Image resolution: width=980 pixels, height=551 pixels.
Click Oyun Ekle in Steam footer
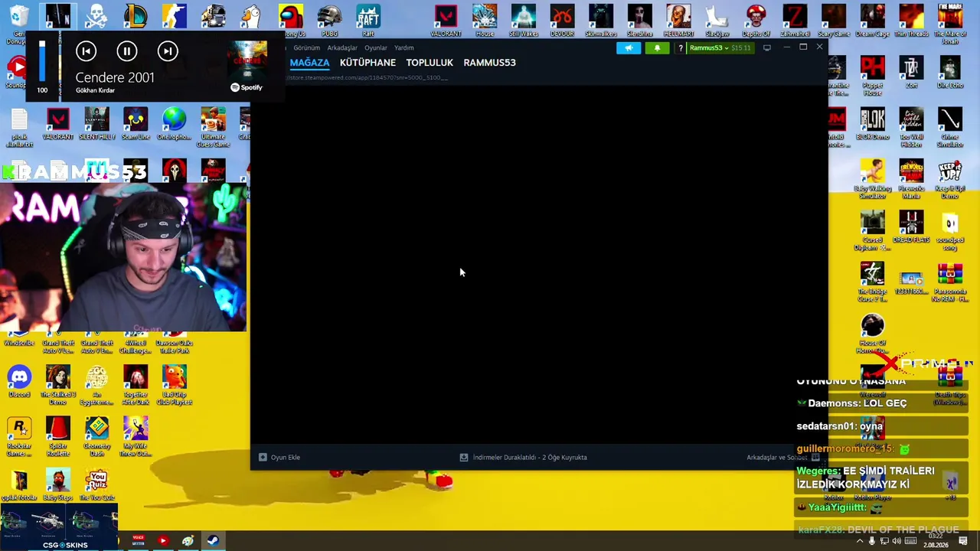tap(279, 458)
